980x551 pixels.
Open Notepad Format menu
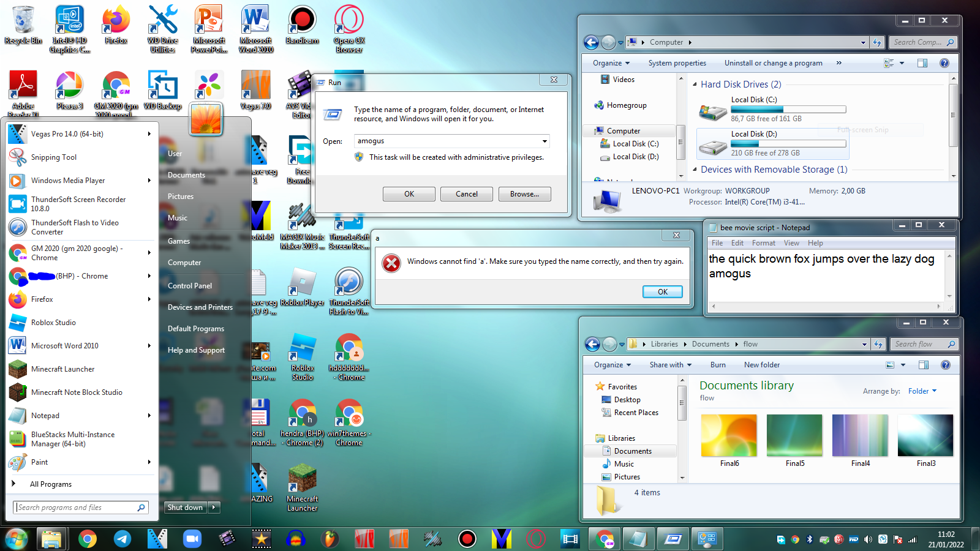coord(764,243)
